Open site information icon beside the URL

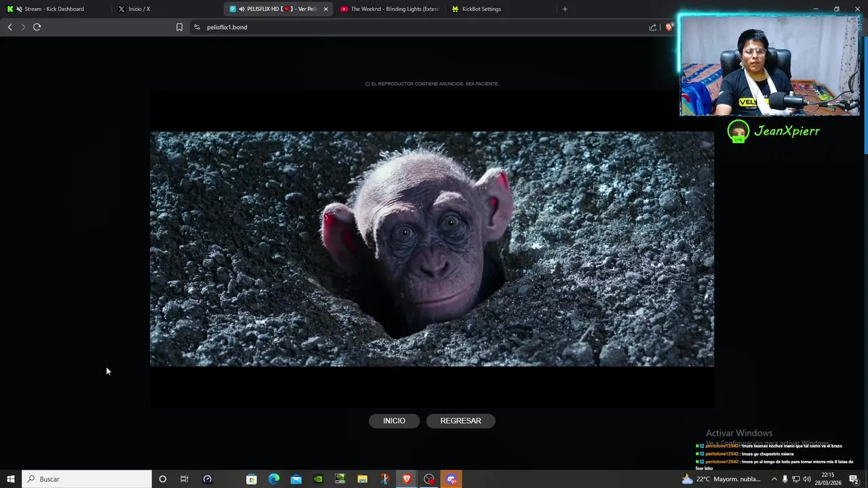pos(197,27)
